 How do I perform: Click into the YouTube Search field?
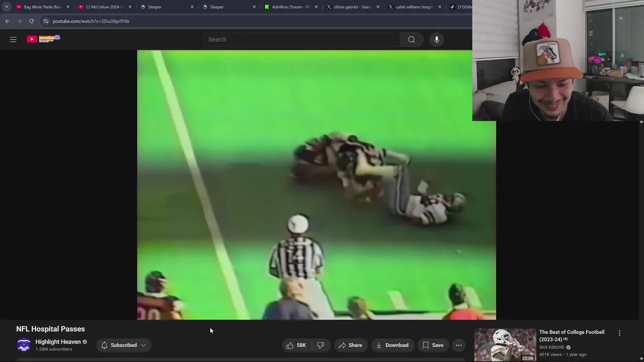(x=301, y=39)
